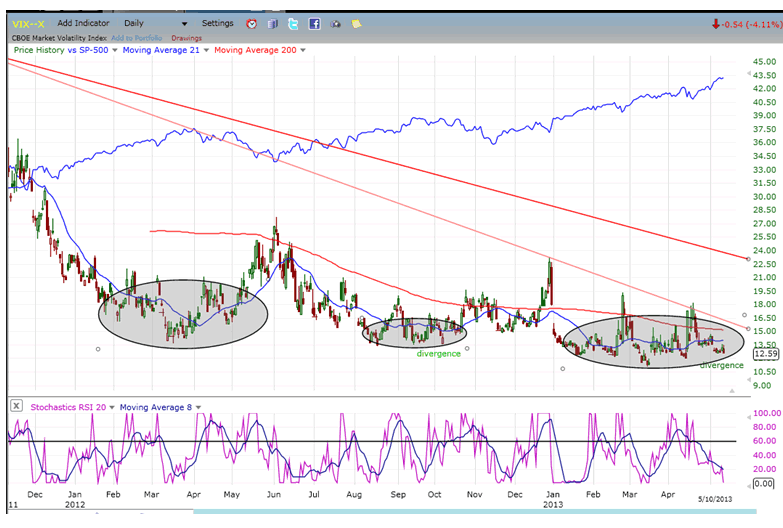Click Add Indicator in the toolbar
Viewport: 783px width, 528px height.
pyautogui.click(x=85, y=22)
